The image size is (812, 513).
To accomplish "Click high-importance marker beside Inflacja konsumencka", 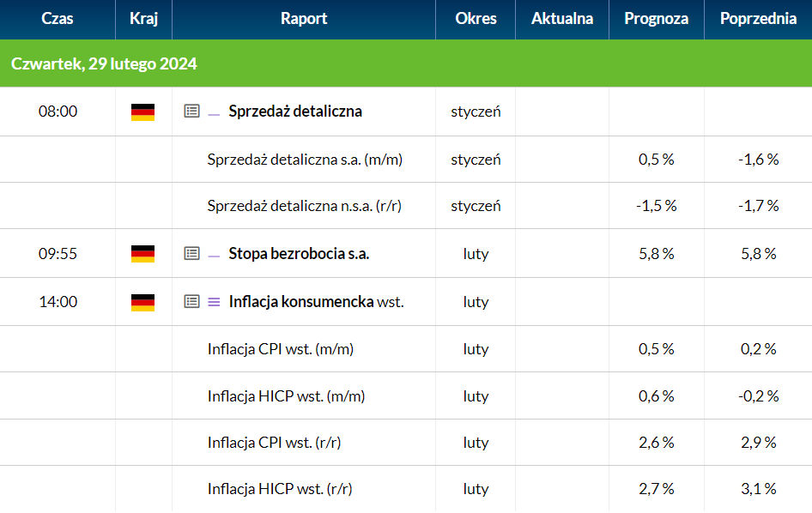I will tap(214, 302).
